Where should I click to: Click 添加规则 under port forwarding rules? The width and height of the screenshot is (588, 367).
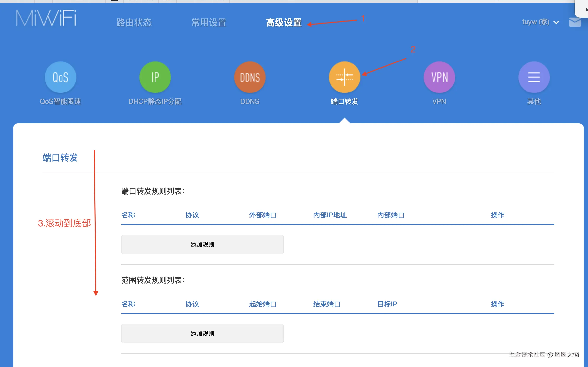coord(202,244)
